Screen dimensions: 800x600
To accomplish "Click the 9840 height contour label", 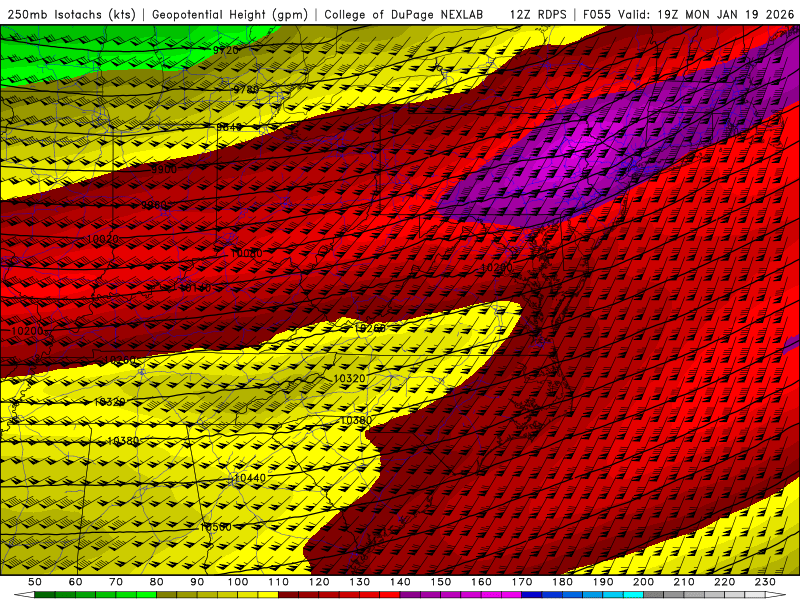I will point(230,127).
